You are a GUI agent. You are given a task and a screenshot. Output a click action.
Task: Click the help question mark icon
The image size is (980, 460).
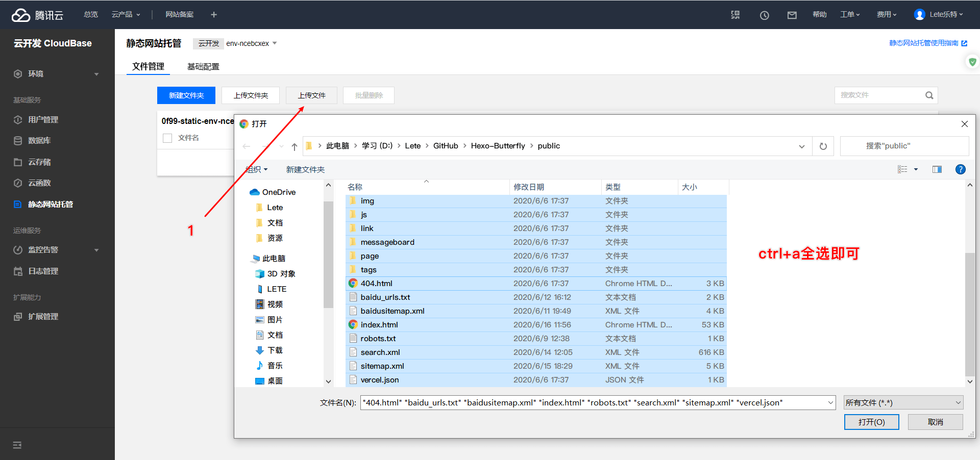point(960,169)
